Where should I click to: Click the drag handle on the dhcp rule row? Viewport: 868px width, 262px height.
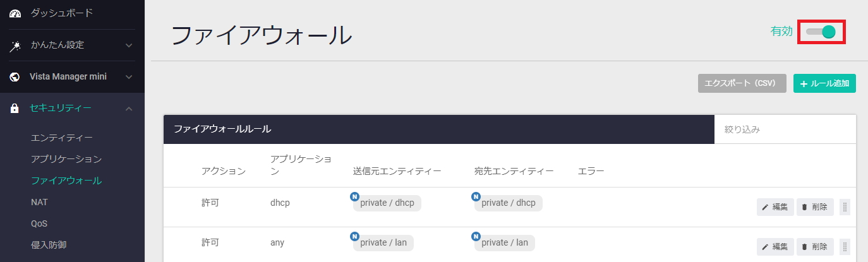[x=845, y=207]
